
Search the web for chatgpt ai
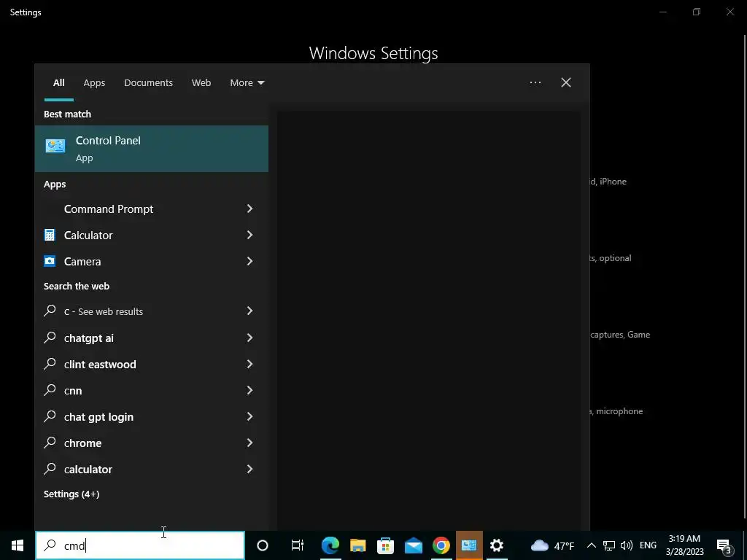[x=139, y=338]
